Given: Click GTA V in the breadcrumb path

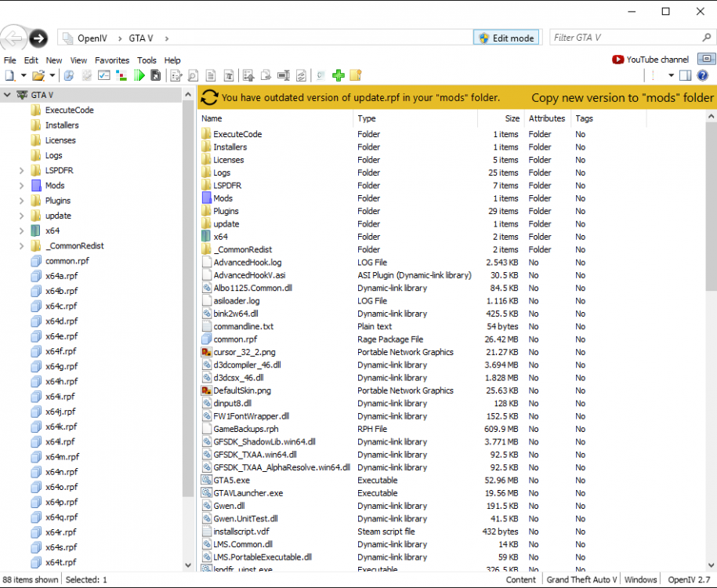Looking at the screenshot, I should [x=141, y=38].
